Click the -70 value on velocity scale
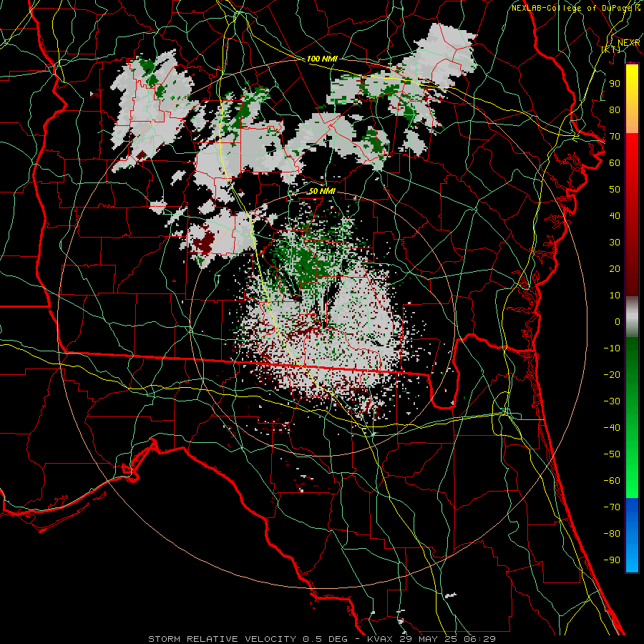Image resolution: width=644 pixels, height=644 pixels. pos(612,507)
